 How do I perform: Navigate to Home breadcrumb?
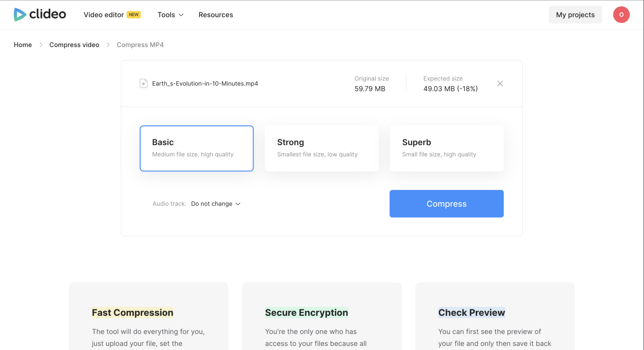pyautogui.click(x=23, y=45)
